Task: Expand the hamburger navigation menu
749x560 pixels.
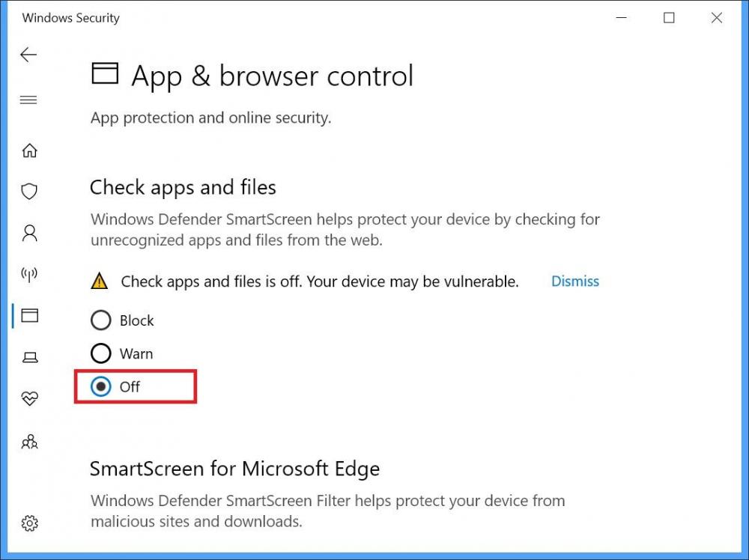Action: pyautogui.click(x=28, y=100)
